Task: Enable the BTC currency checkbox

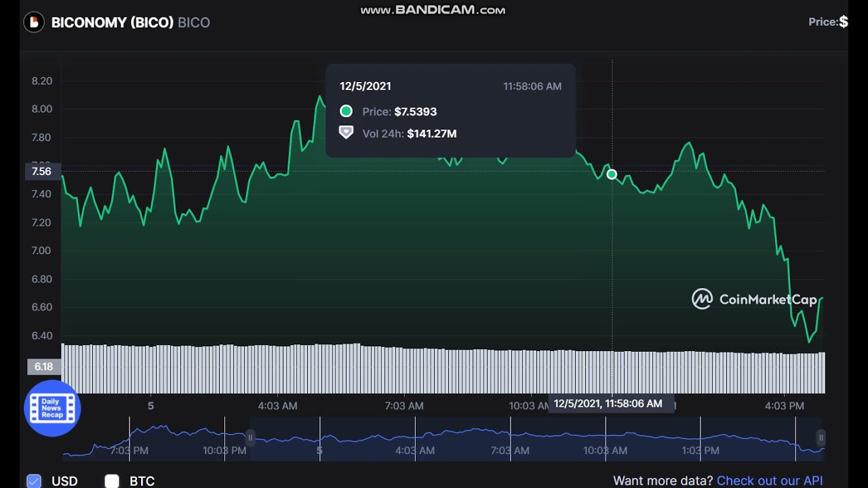Action: 112,481
